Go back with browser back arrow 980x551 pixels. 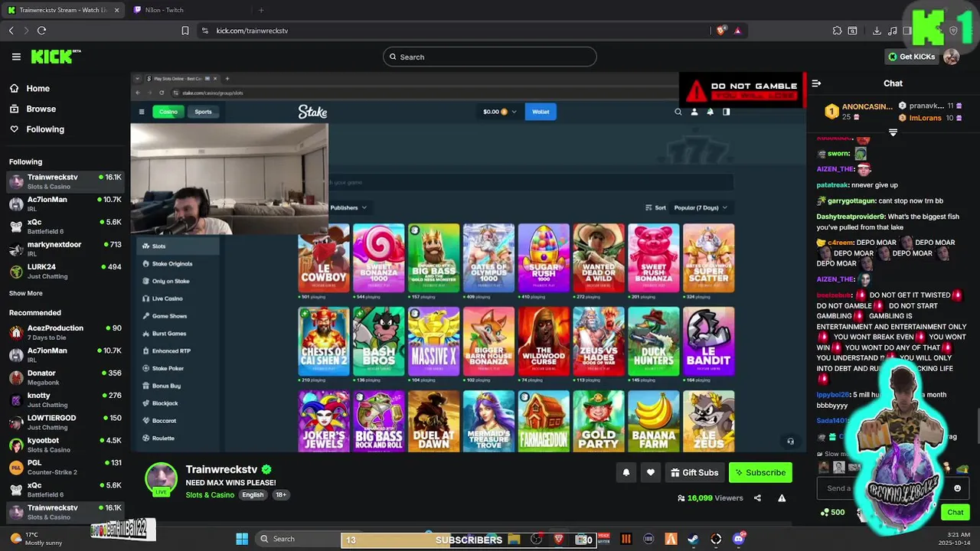(11, 31)
